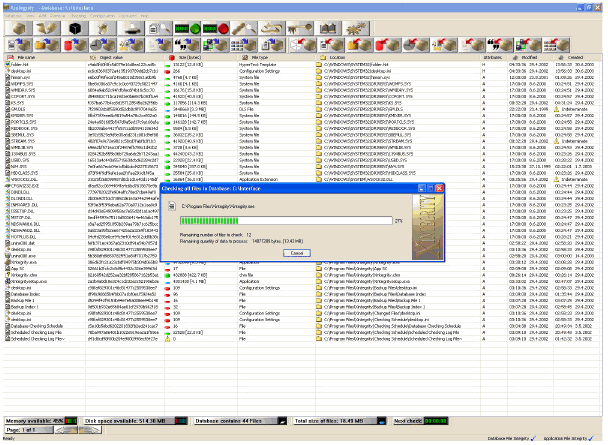Open the Help menu
Image resolution: width=608 pixels, height=445 pixels.
pyautogui.click(x=145, y=16)
